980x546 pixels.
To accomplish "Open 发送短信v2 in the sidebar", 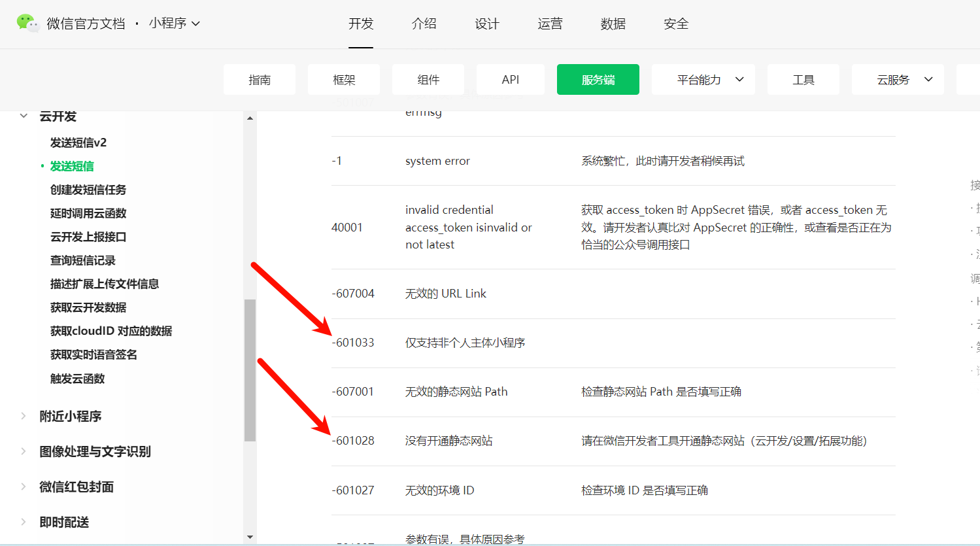I will click(78, 143).
